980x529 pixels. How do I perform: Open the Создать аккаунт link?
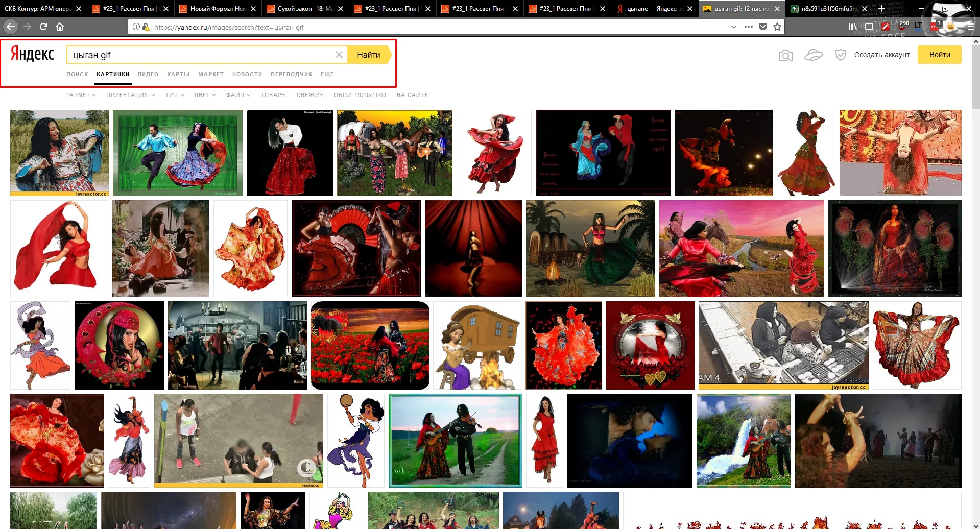(882, 55)
